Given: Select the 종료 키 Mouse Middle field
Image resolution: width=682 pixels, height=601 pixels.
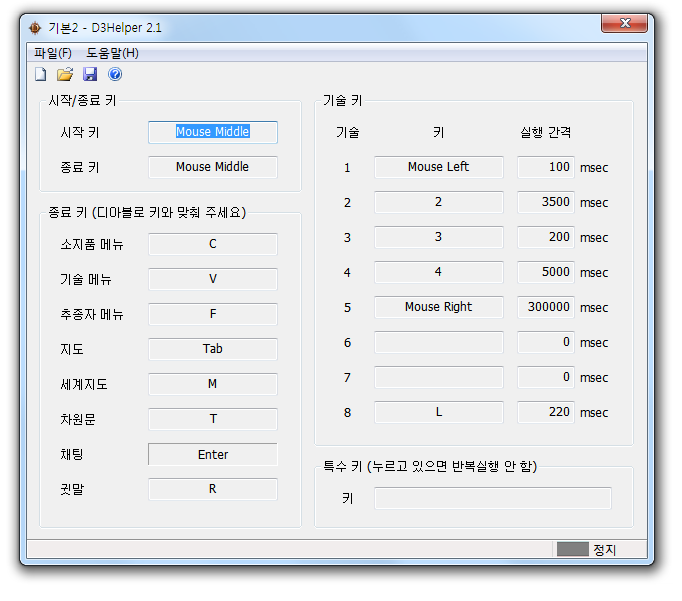Looking at the screenshot, I should [213, 167].
